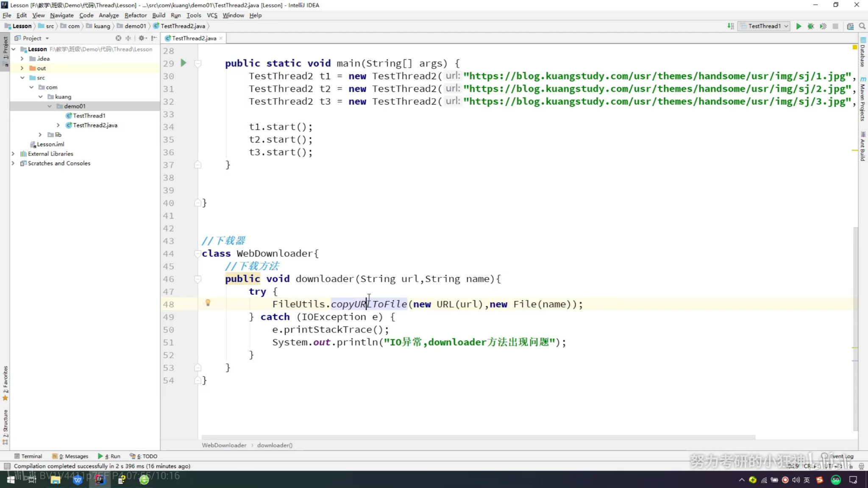Screen dimensions: 868x488
Task: Open the Event Log
Action: [837, 456]
